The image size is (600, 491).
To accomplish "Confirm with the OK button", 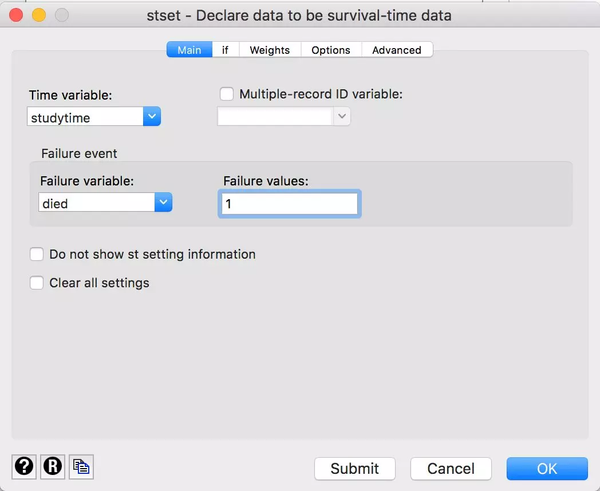I will (x=547, y=468).
